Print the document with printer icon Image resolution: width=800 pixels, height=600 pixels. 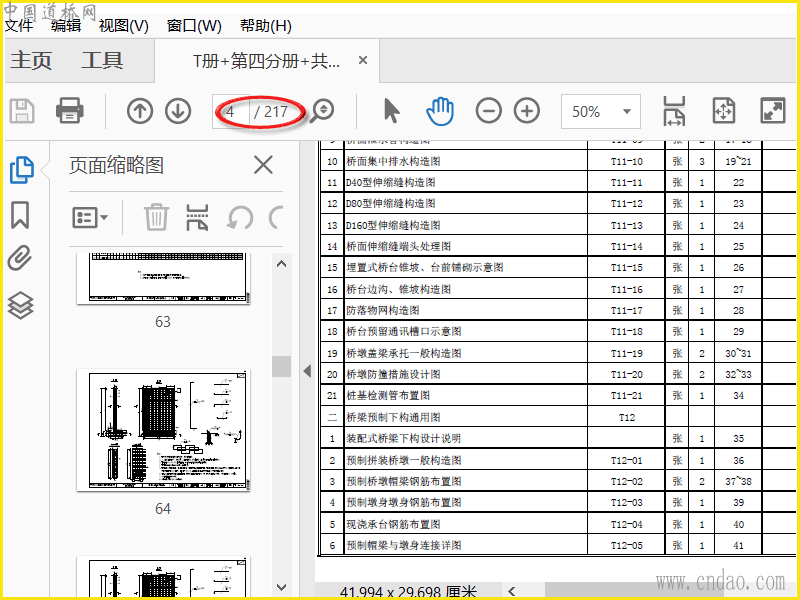click(x=69, y=111)
